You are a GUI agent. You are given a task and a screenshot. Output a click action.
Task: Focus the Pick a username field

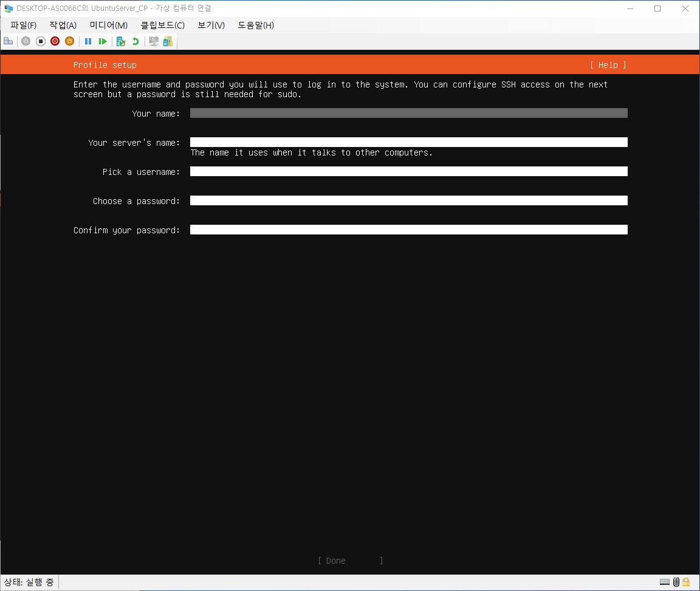click(x=409, y=171)
